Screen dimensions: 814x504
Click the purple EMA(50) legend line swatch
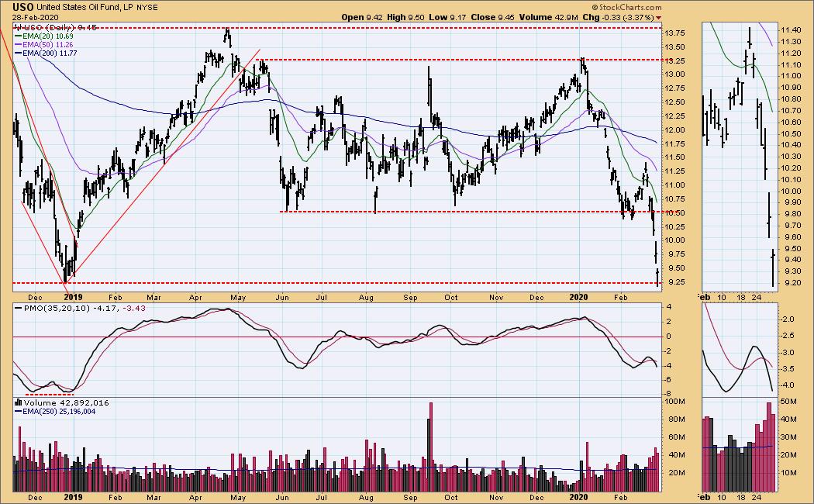[18, 45]
